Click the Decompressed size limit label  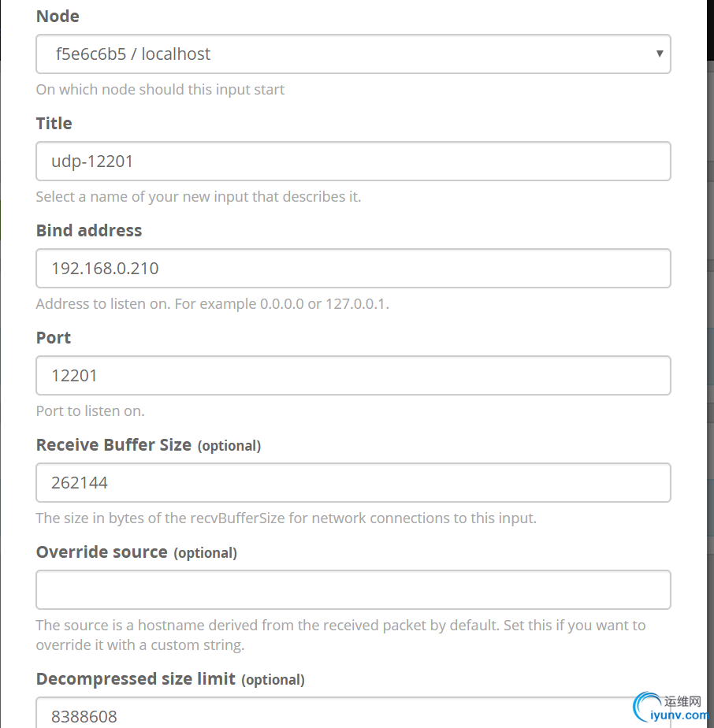(170, 679)
